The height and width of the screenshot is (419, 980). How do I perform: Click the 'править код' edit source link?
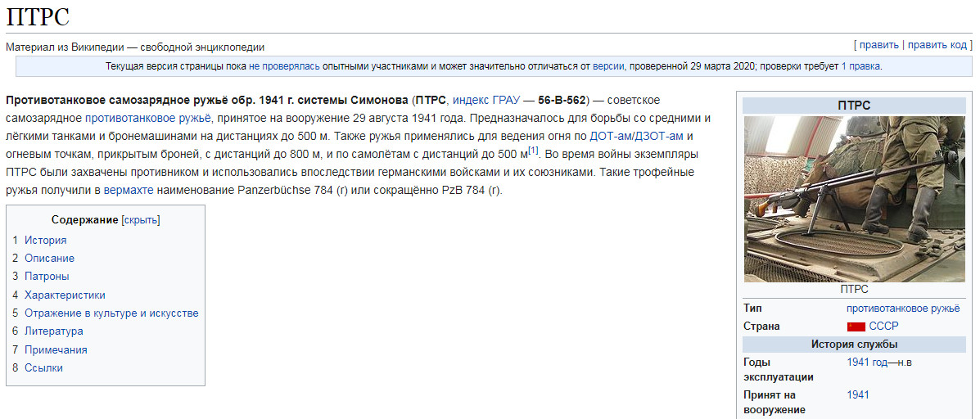[937, 45]
